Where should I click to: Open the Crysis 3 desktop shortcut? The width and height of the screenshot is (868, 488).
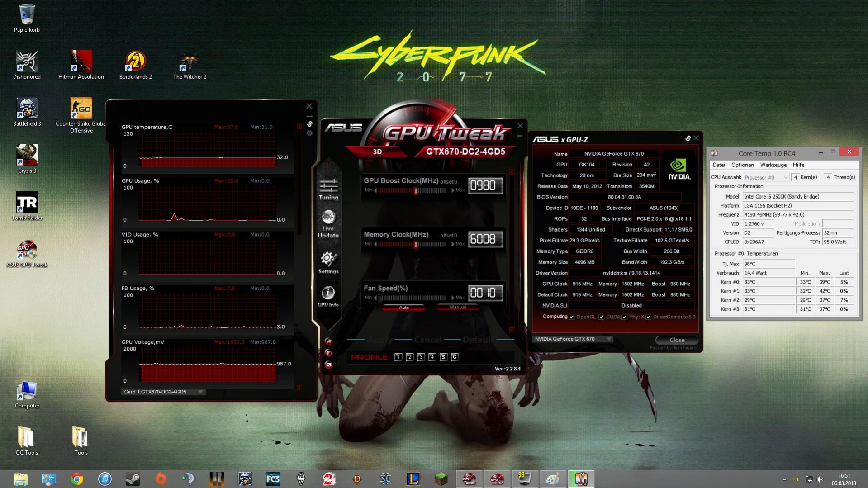pyautogui.click(x=27, y=159)
